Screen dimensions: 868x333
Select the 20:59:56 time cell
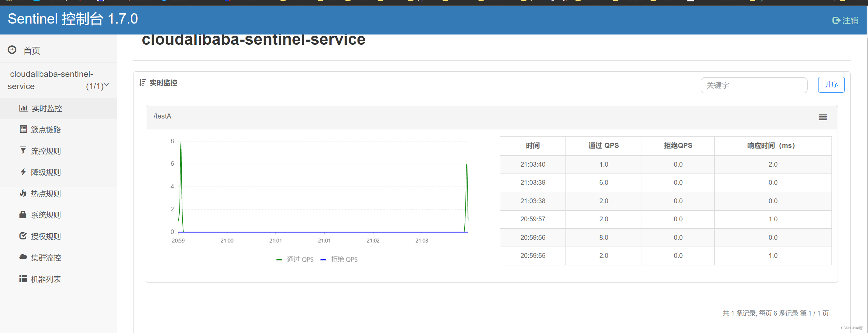click(x=533, y=237)
